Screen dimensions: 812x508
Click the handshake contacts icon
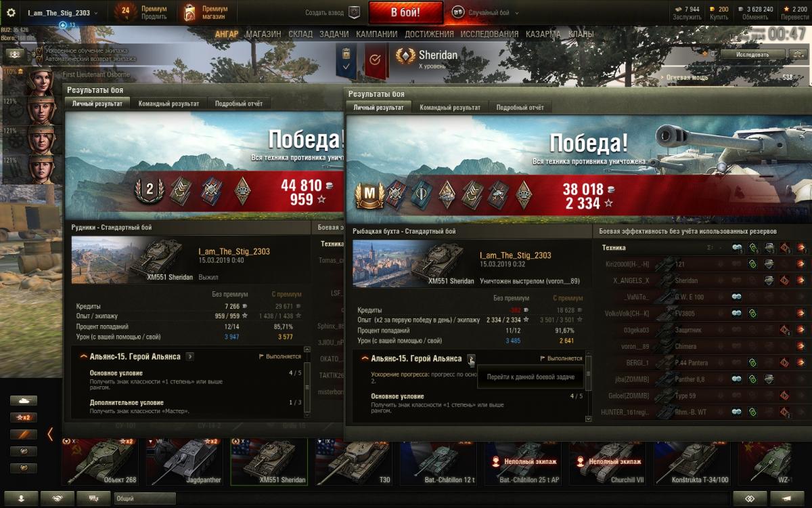(x=57, y=498)
